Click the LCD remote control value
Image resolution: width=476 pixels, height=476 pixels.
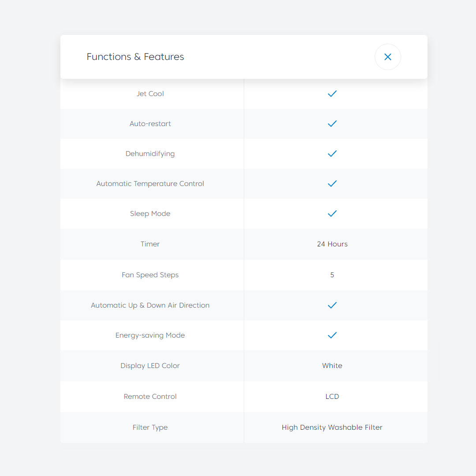point(332,396)
